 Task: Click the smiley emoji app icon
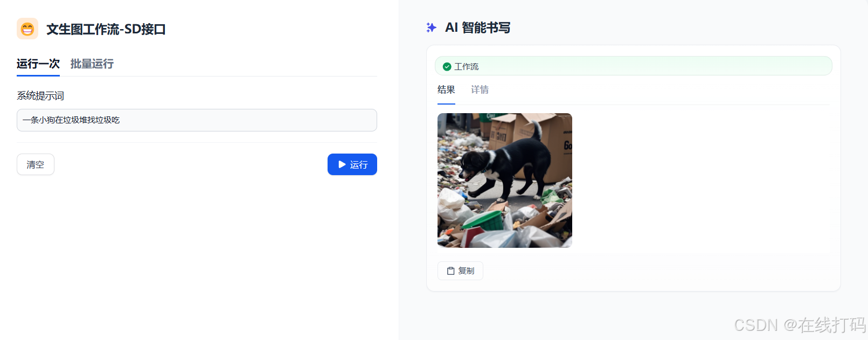tap(27, 29)
